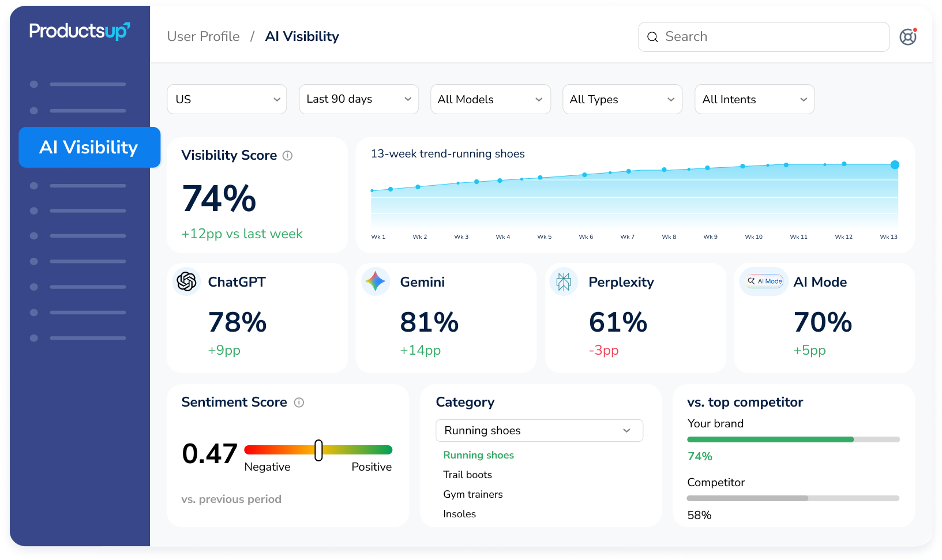
Task: Click the 0.47 sentiment value
Action: click(209, 454)
